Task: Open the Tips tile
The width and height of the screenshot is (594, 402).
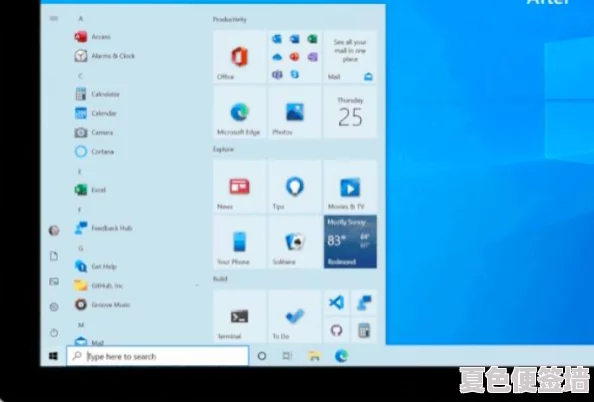Action: [x=295, y=186]
